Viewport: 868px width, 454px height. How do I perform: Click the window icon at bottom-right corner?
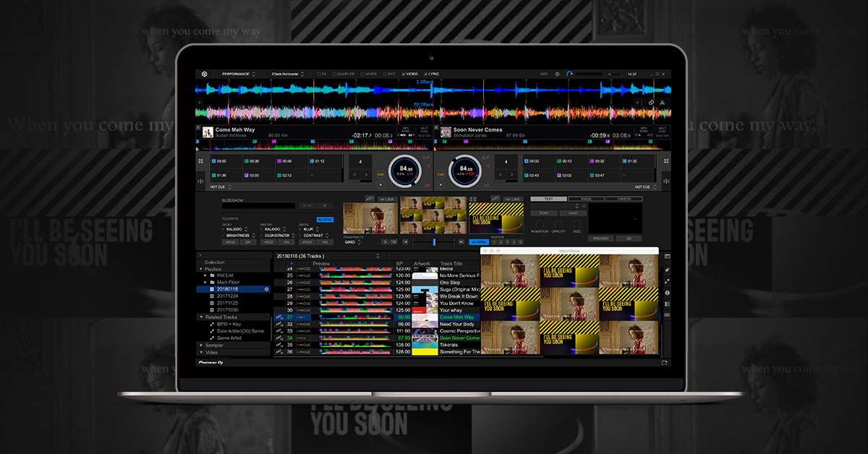664,362
